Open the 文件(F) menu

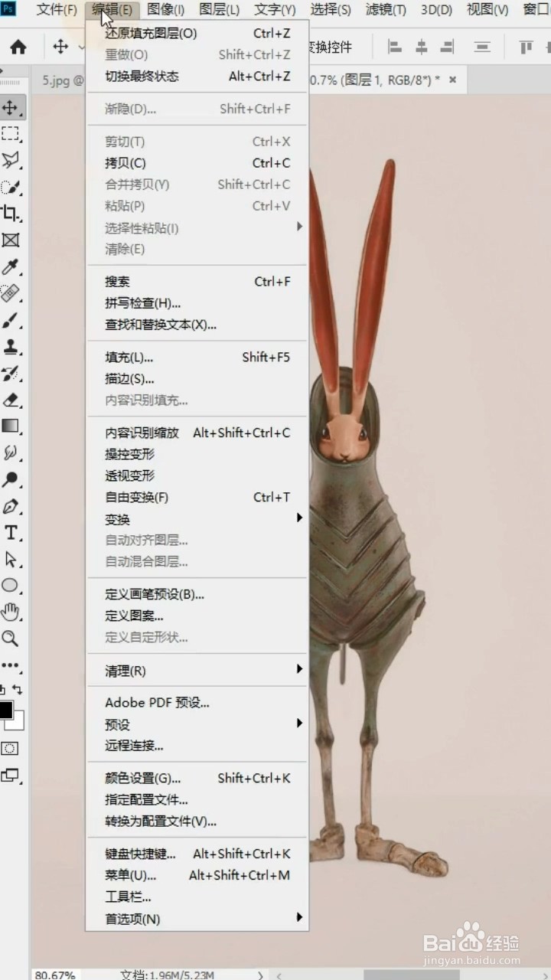click(x=57, y=10)
